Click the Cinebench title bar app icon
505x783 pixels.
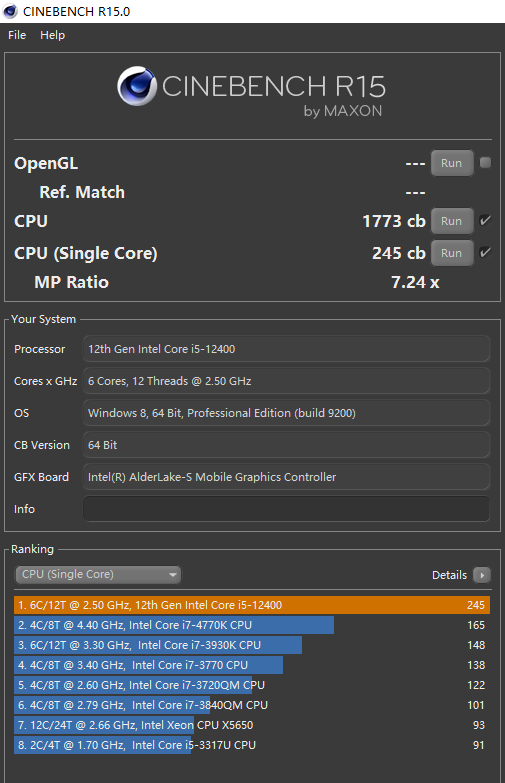tap(10, 11)
